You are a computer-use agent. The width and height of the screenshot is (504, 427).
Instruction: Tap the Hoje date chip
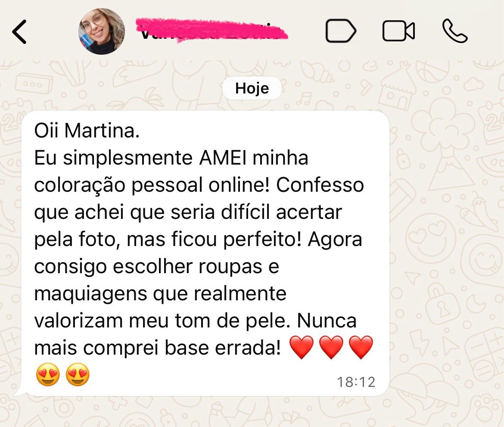click(252, 88)
